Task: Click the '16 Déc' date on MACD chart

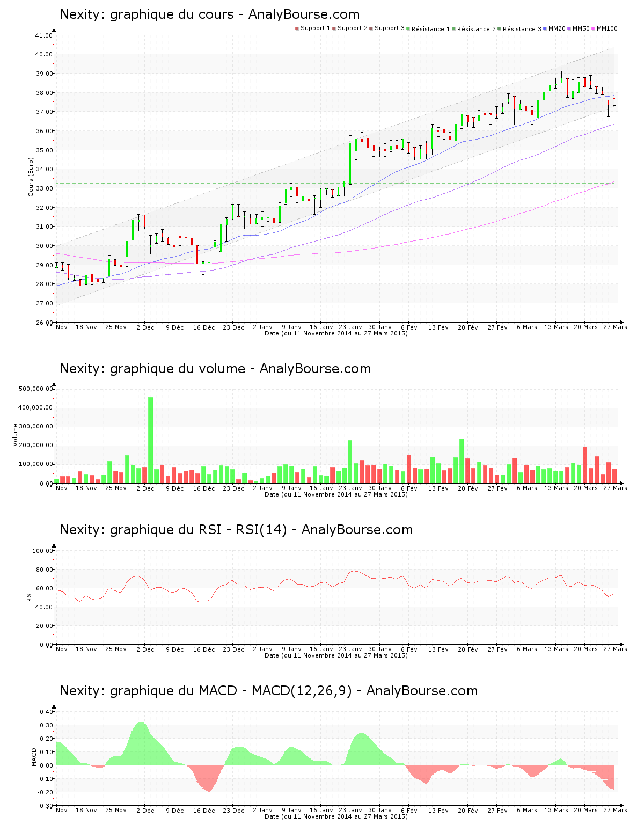Action: click(x=204, y=810)
